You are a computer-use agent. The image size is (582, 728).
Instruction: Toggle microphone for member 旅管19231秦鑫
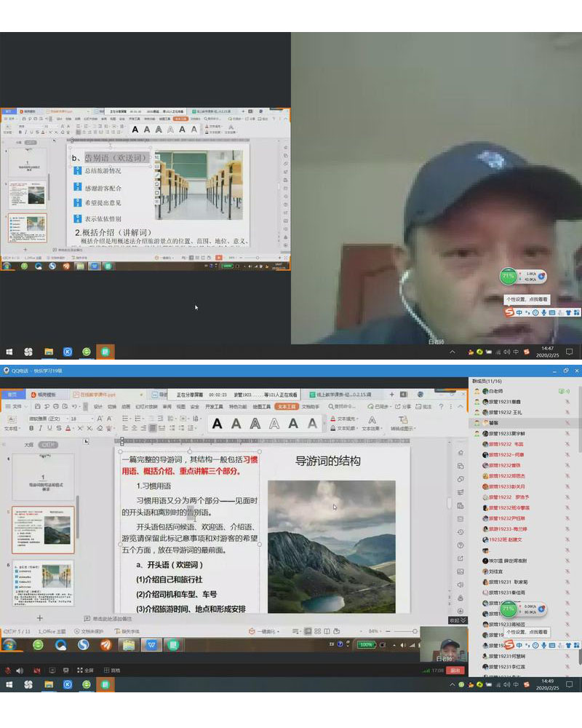567,401
